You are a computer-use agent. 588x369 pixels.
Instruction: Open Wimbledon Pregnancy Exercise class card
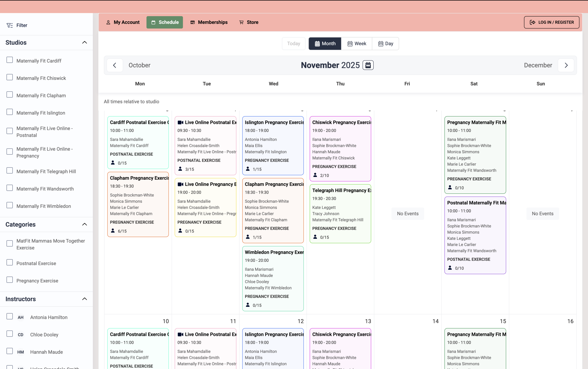pos(273,279)
